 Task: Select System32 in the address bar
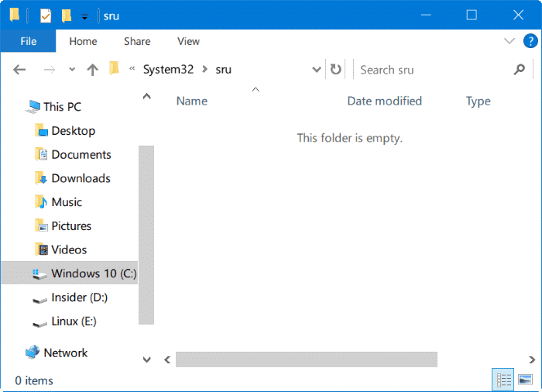tap(168, 70)
